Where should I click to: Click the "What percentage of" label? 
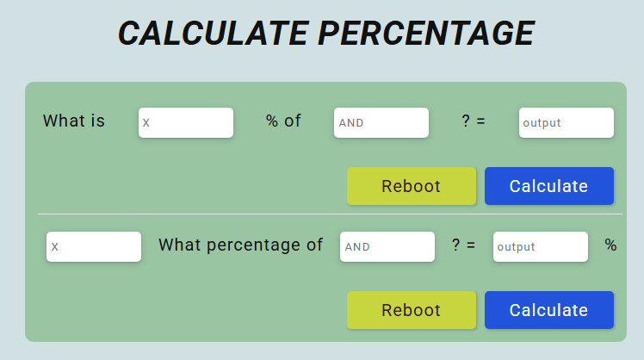click(x=241, y=245)
